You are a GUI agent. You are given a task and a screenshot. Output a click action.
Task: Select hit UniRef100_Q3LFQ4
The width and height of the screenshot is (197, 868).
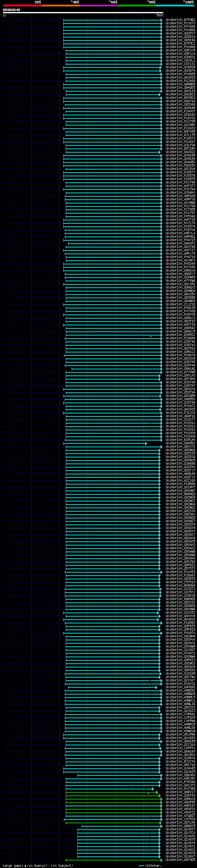(x=180, y=145)
